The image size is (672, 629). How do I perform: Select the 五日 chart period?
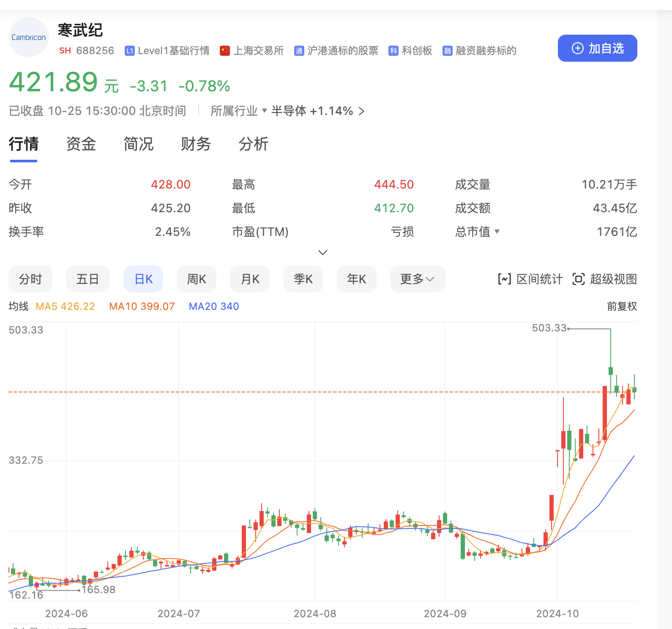point(88,279)
